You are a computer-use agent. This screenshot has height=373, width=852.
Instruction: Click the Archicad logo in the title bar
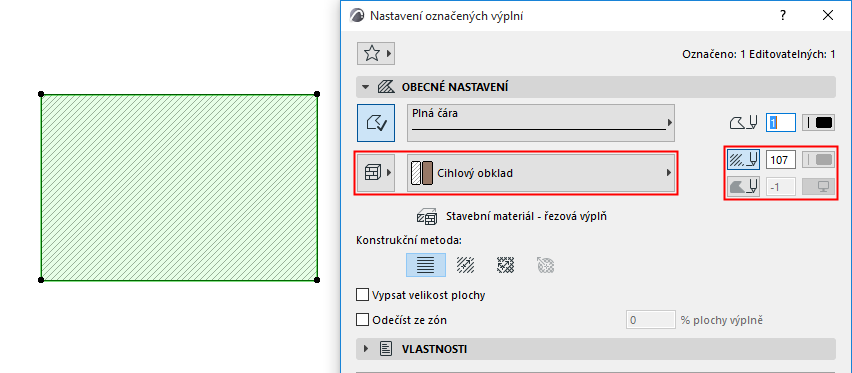pos(356,15)
